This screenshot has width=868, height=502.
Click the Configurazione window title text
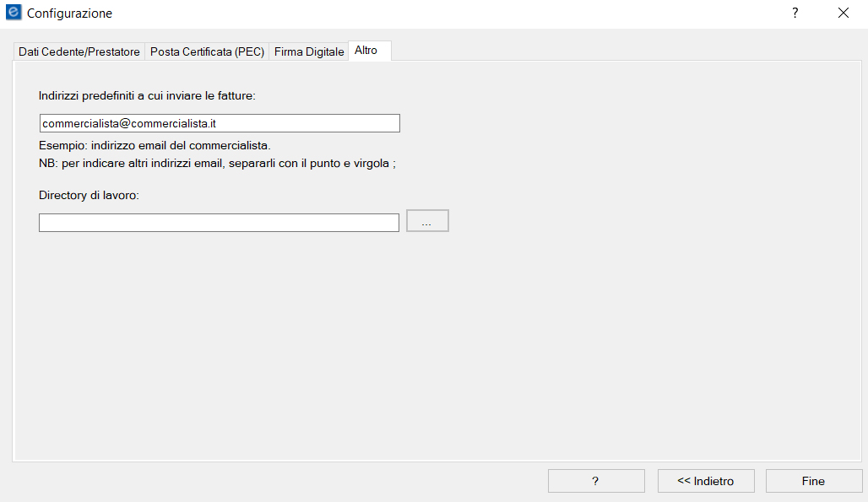pos(70,13)
